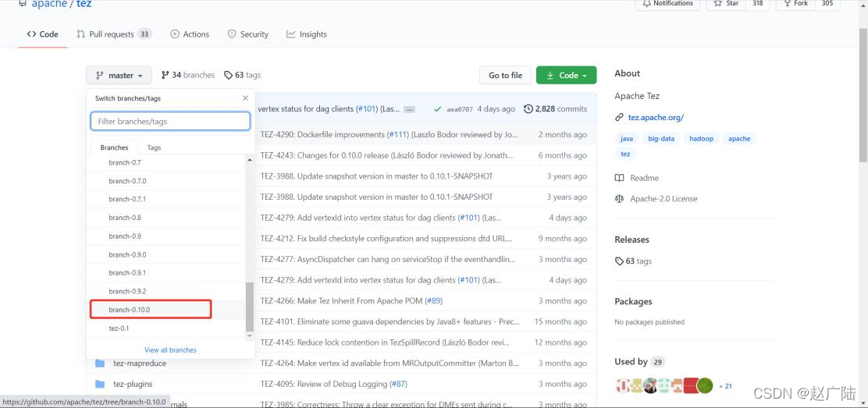This screenshot has height=408, width=868.
Task: Select branch-0.7.1 from the list
Action: 166,199
